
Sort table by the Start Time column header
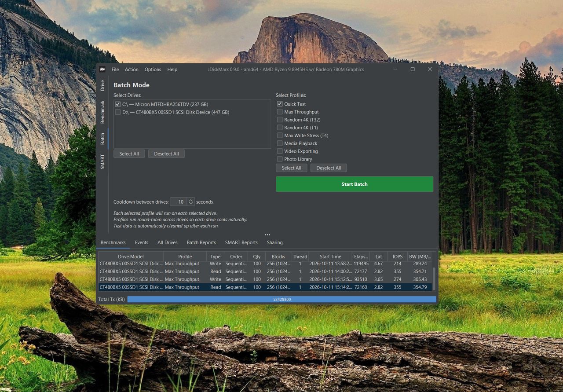coord(330,256)
